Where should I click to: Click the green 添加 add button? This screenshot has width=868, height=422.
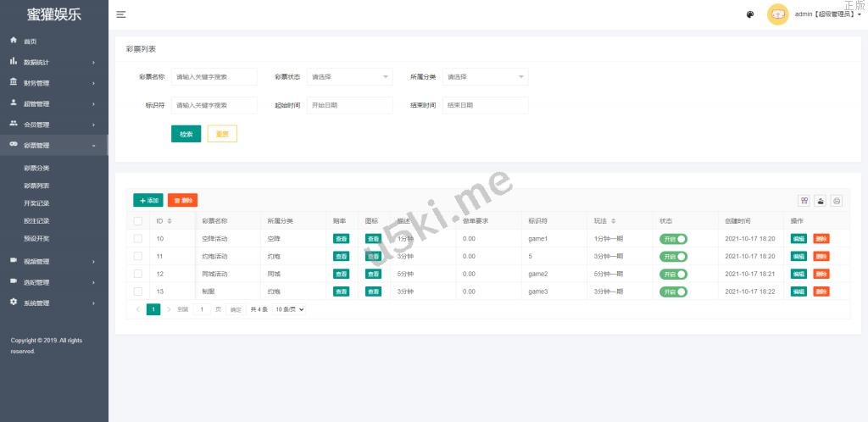click(148, 201)
